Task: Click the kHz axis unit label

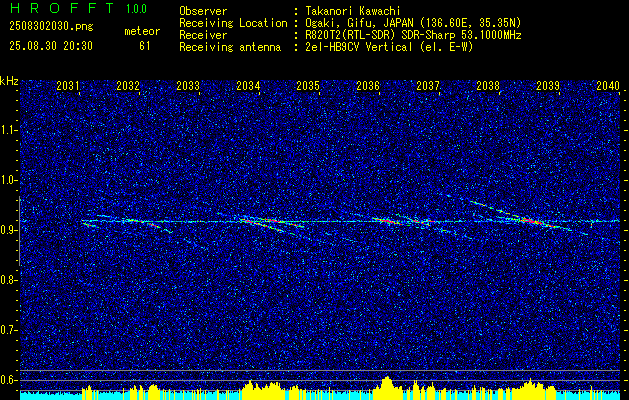Action: coord(9,81)
